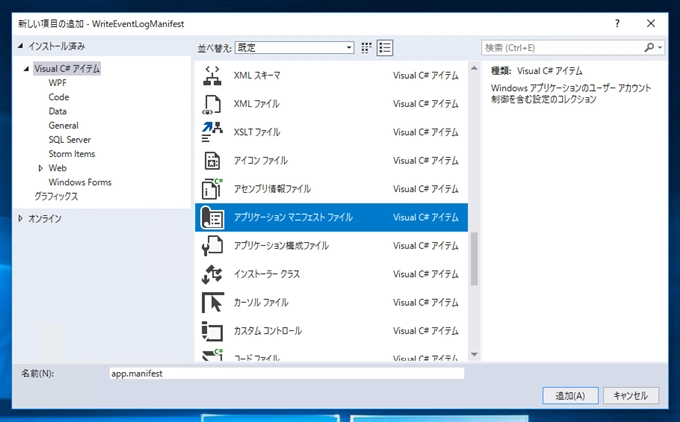
Task: Select the インストール済み section label
Action: coord(56,46)
